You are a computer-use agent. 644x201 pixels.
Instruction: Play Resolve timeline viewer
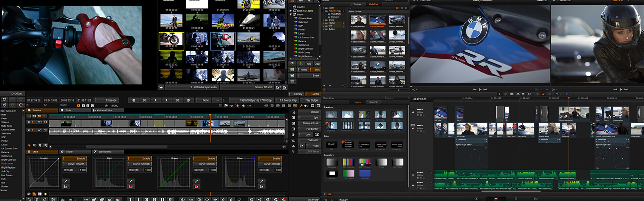pos(621,89)
